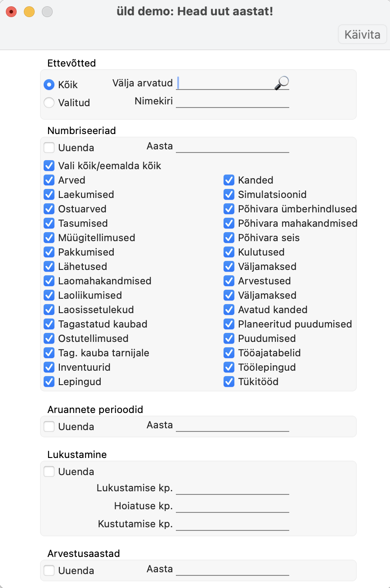Image resolution: width=390 pixels, height=588 pixels.
Task: Click the Aasta field under Numbriseeriad
Action: (232, 147)
